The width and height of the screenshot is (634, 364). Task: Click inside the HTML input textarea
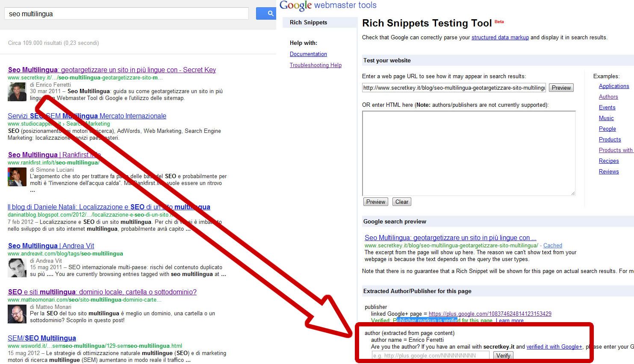point(468,153)
